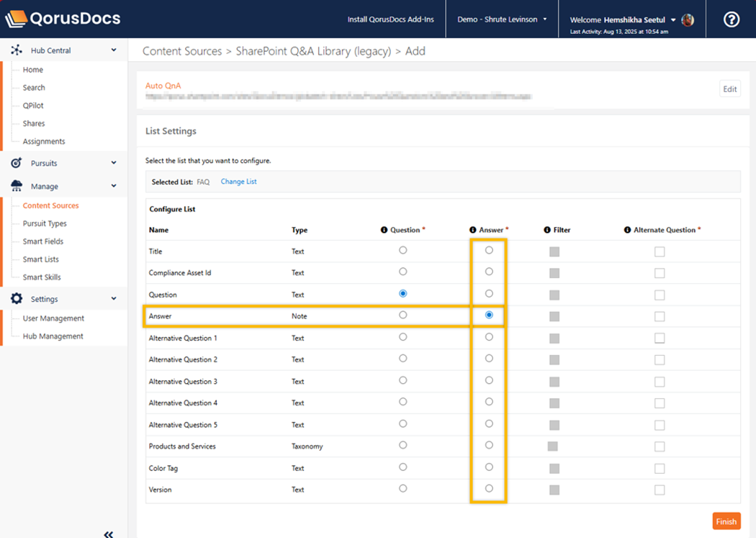
Task: Click the Settings gear icon in sidebar
Action: click(x=17, y=299)
